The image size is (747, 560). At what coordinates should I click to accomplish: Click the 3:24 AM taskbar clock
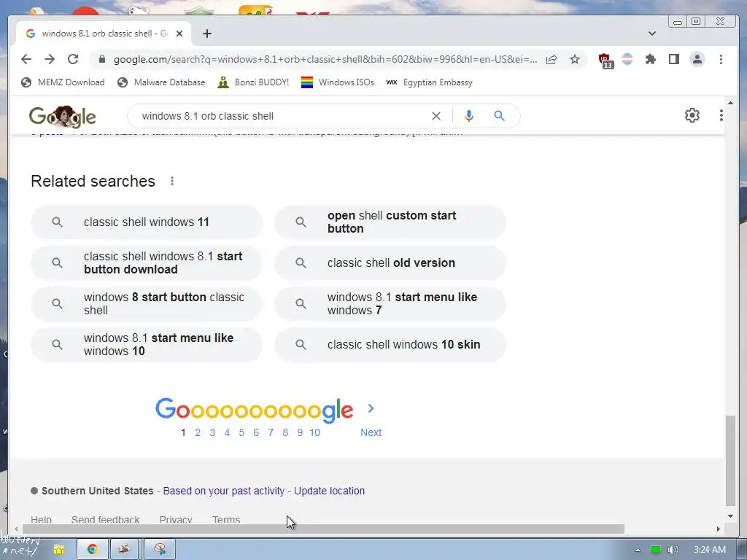(710, 550)
